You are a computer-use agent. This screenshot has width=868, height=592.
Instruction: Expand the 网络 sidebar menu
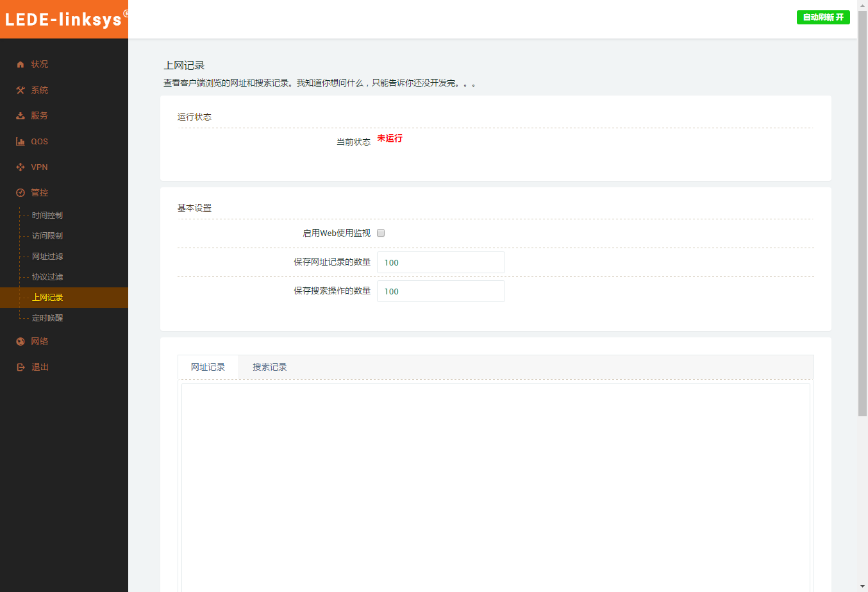pos(40,342)
